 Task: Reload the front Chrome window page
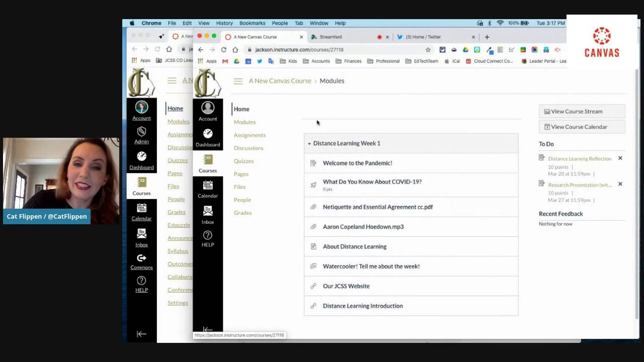[x=223, y=50]
